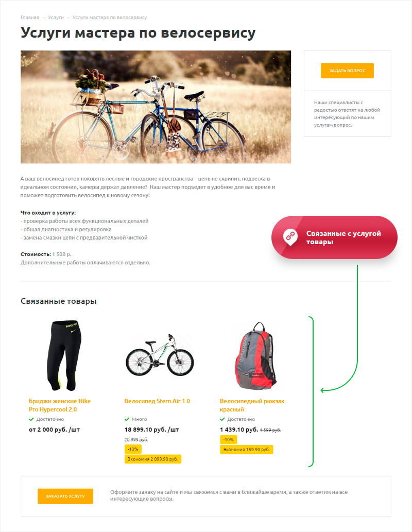Click the 'Связанные с услугой товары' red badge
Viewport: 412px width, 532px height.
[x=334, y=237]
